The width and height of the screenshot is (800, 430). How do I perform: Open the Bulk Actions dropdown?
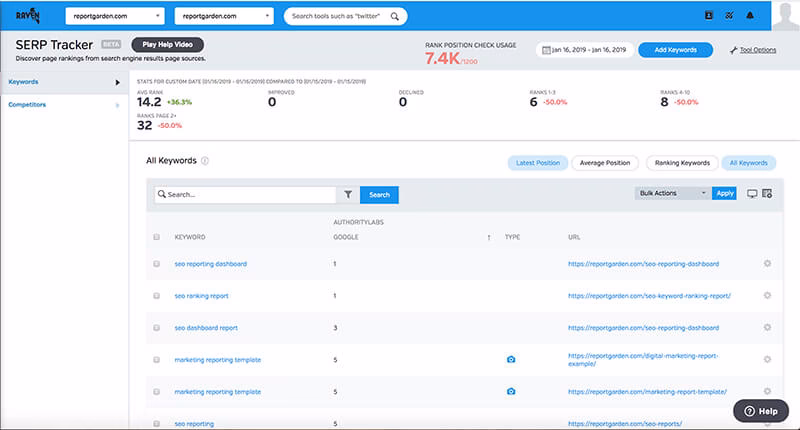pos(672,193)
